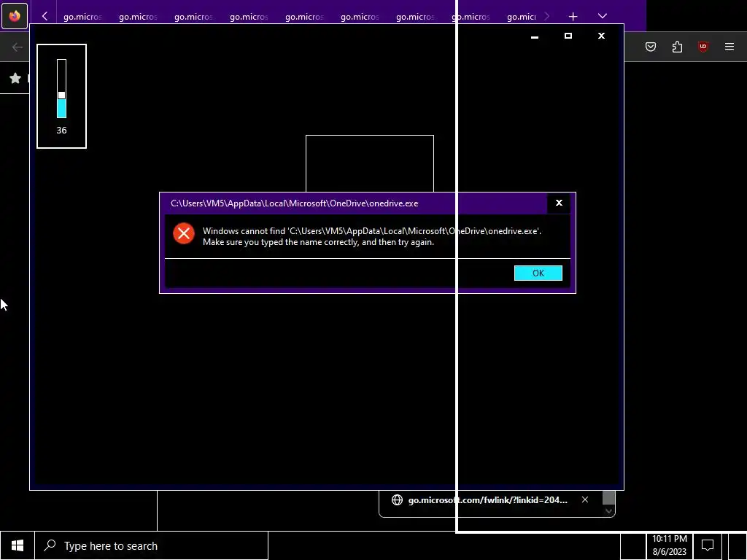Click the scrollbar down arrow

point(608,511)
